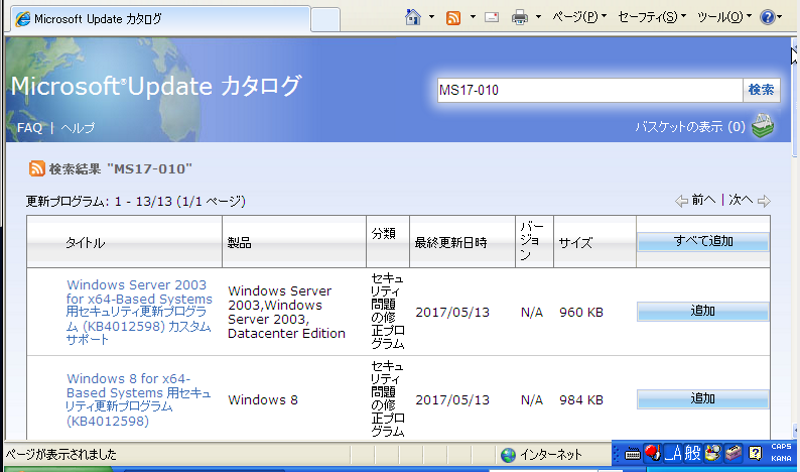
Task: Expand the Print dropdown arrow
Action: pos(538,17)
